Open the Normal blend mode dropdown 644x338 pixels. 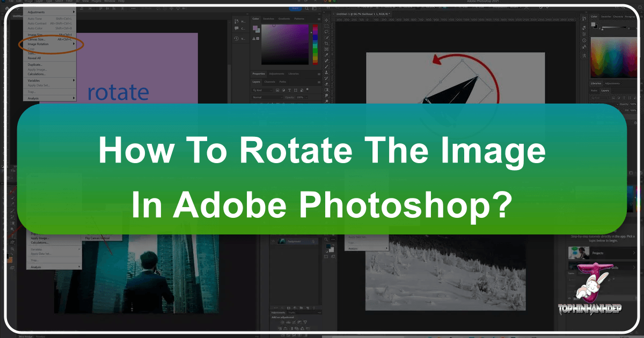(267, 97)
